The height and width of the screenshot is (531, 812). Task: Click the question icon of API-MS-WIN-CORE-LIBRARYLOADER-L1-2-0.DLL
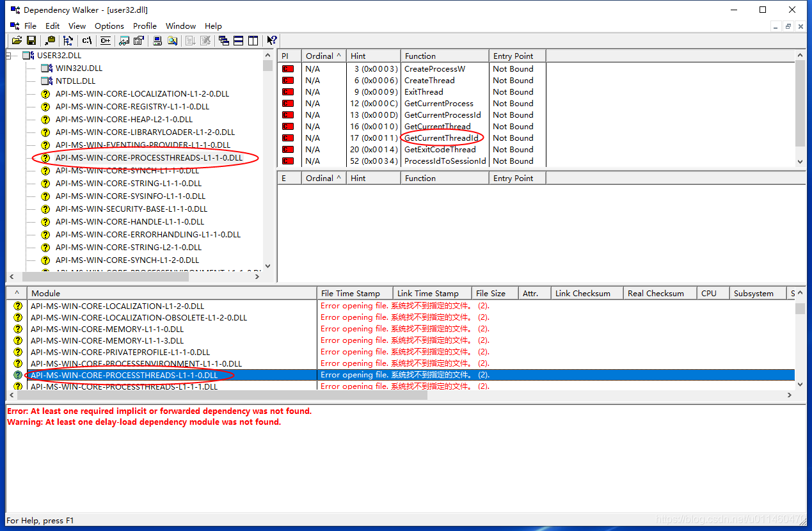tap(45, 132)
